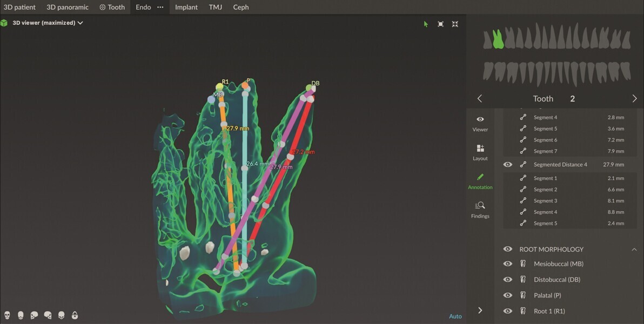Toggle visibility of Palatal (P) root
Viewport: 644px width, 324px height.
(507, 295)
